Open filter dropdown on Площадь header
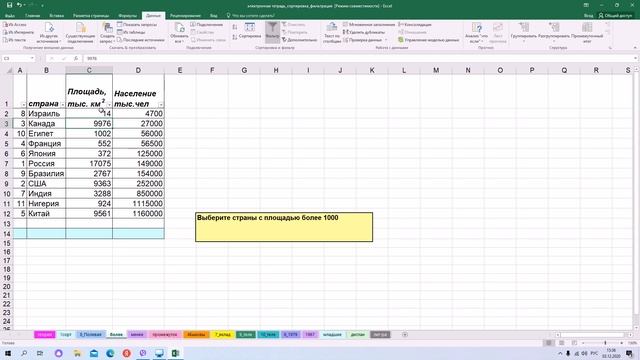Screen dimensions: 640x360 click(x=109, y=105)
